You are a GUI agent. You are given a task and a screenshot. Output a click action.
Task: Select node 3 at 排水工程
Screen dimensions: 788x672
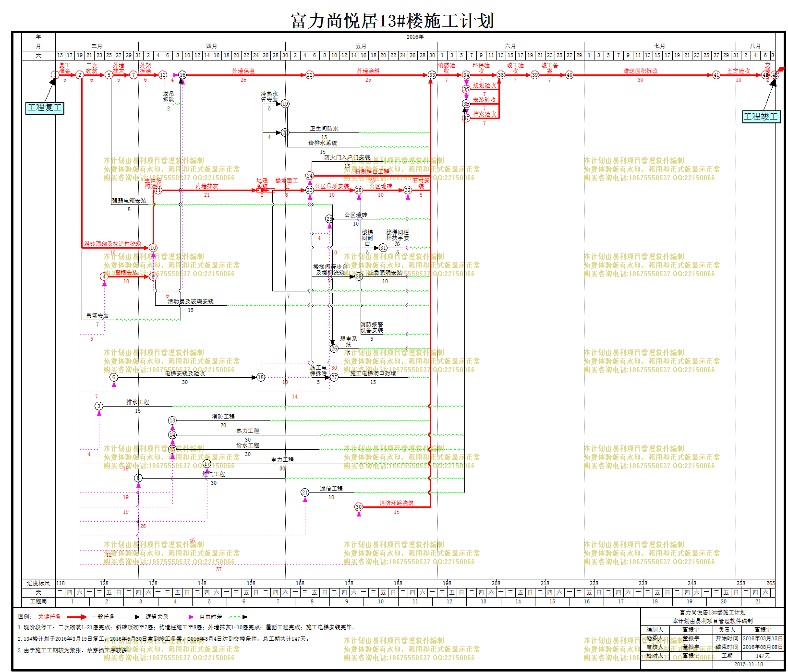[x=99, y=406]
